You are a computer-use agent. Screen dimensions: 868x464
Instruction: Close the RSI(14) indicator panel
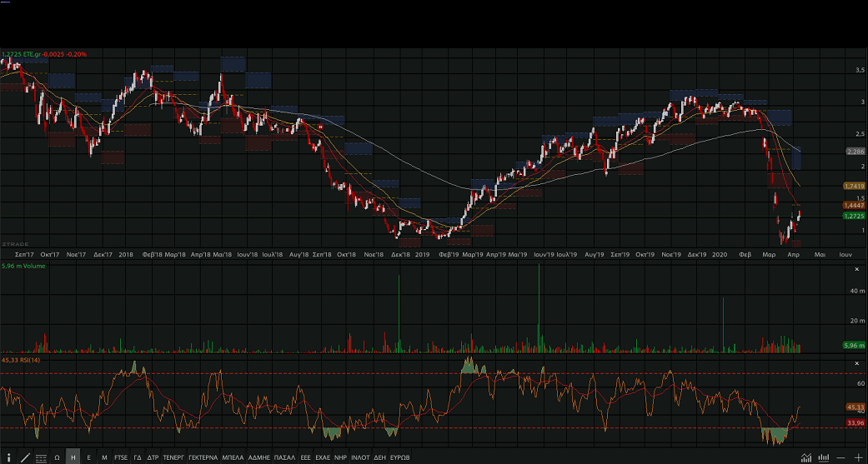(x=857, y=363)
